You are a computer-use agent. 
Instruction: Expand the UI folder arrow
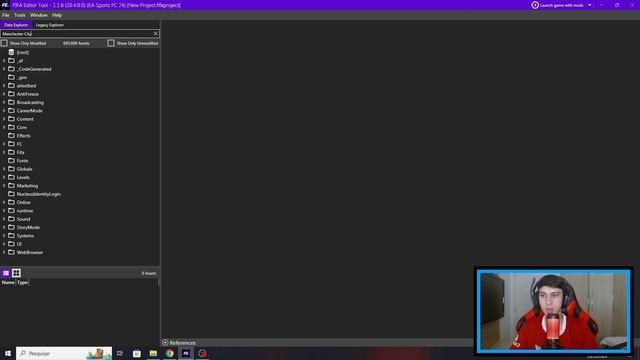pos(4,244)
